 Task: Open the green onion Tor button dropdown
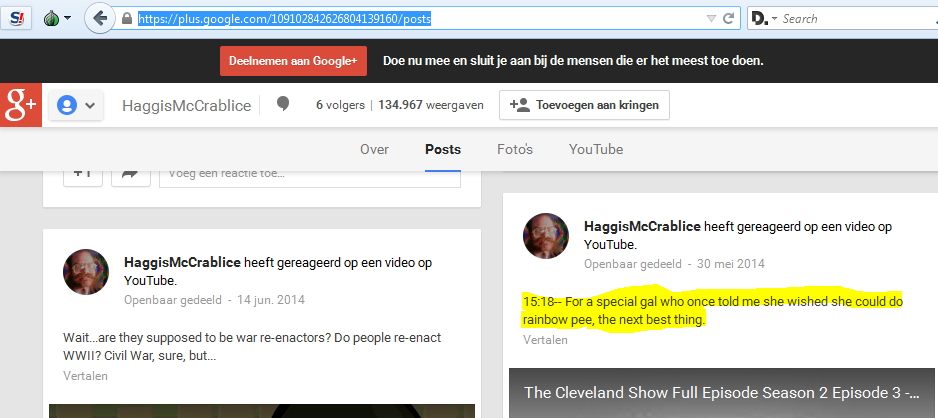coord(57,19)
